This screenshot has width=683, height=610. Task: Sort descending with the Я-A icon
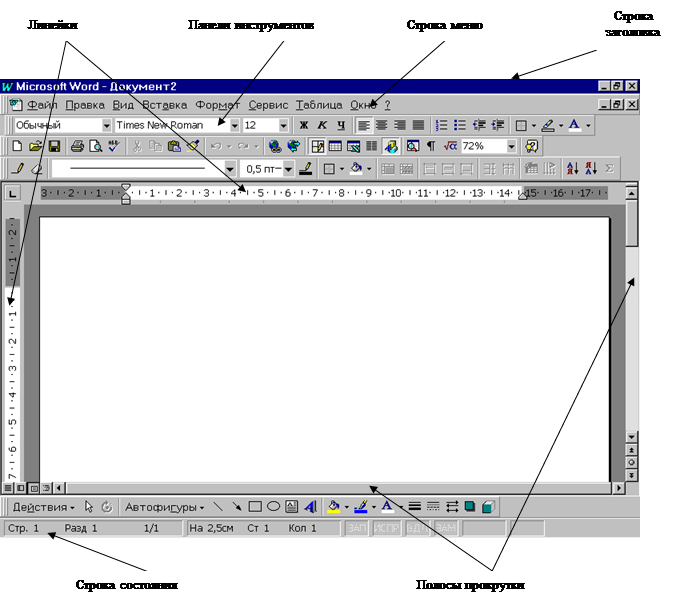point(591,169)
